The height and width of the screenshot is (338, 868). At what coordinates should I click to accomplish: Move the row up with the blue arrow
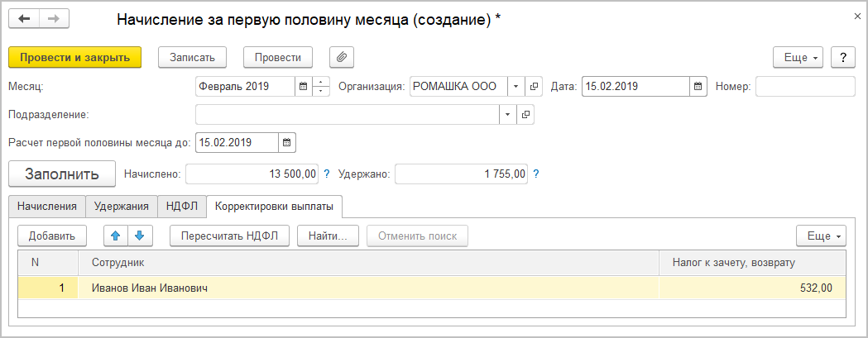[x=116, y=236]
